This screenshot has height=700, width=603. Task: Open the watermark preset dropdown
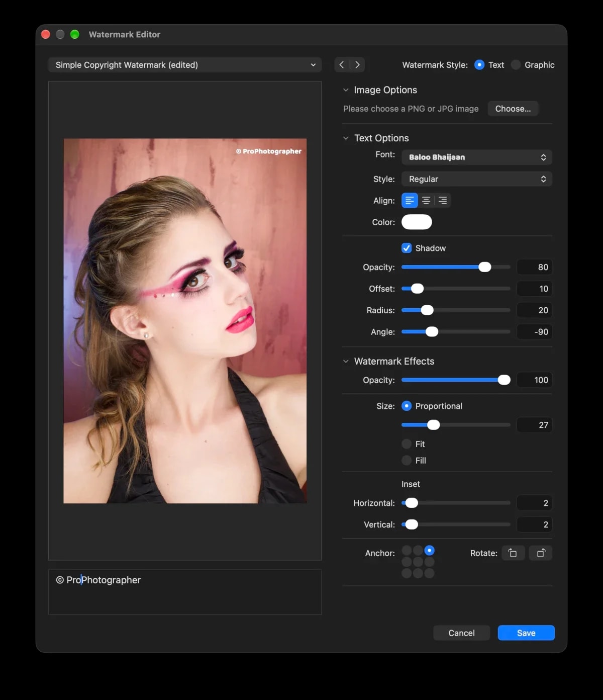[185, 65]
